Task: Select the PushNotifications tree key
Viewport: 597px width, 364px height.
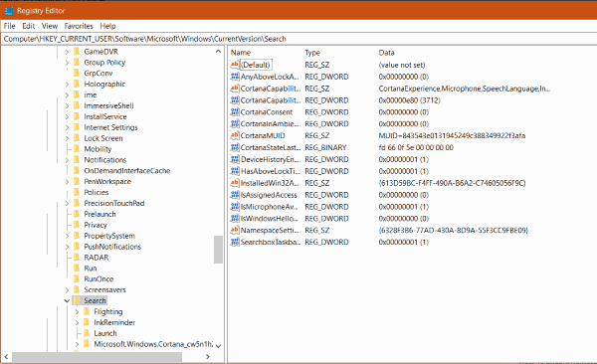Action: (x=112, y=247)
